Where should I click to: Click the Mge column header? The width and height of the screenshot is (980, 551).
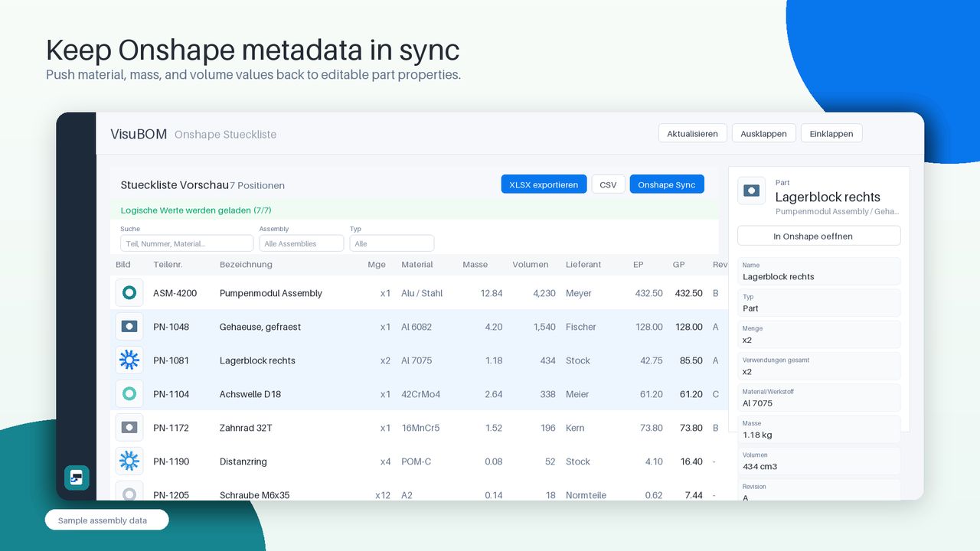[376, 265]
